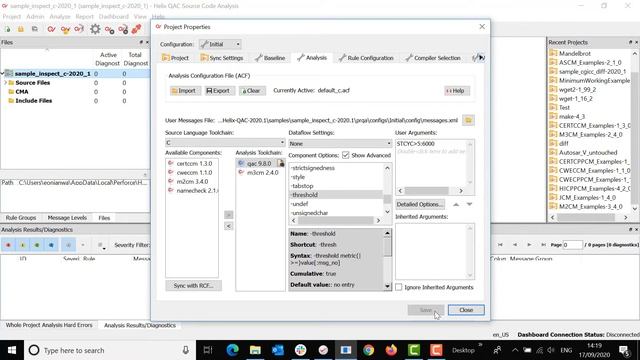
Task: Click microphone icon in search box
Action: click(185, 350)
